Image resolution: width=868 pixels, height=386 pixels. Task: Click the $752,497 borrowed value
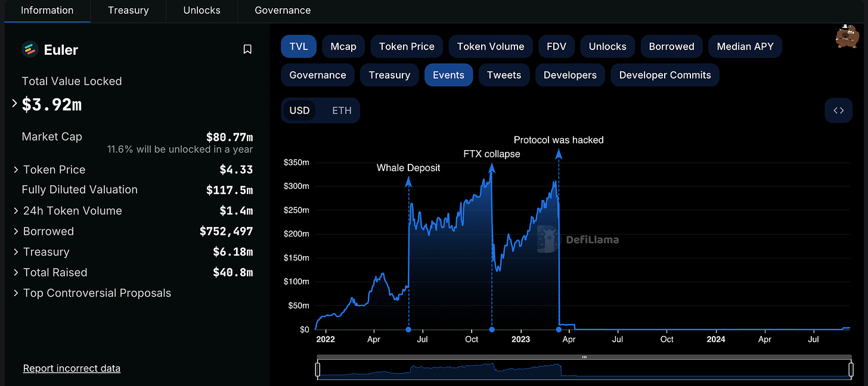click(226, 231)
